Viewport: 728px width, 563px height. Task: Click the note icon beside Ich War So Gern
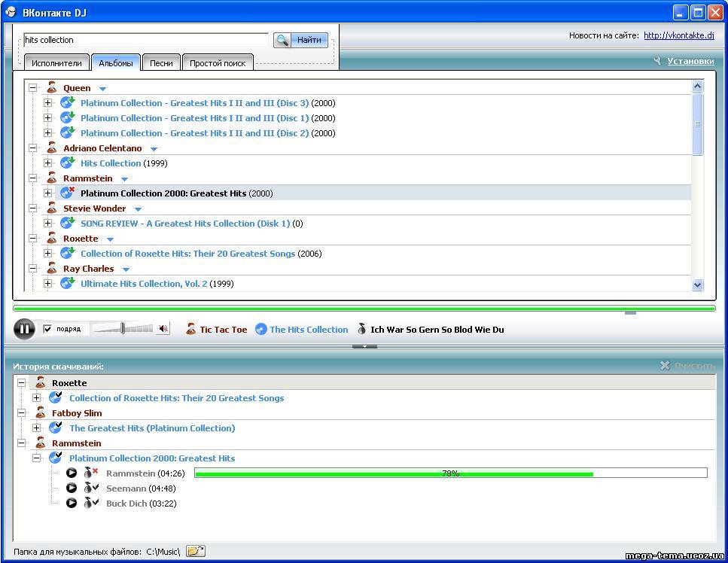[361, 329]
